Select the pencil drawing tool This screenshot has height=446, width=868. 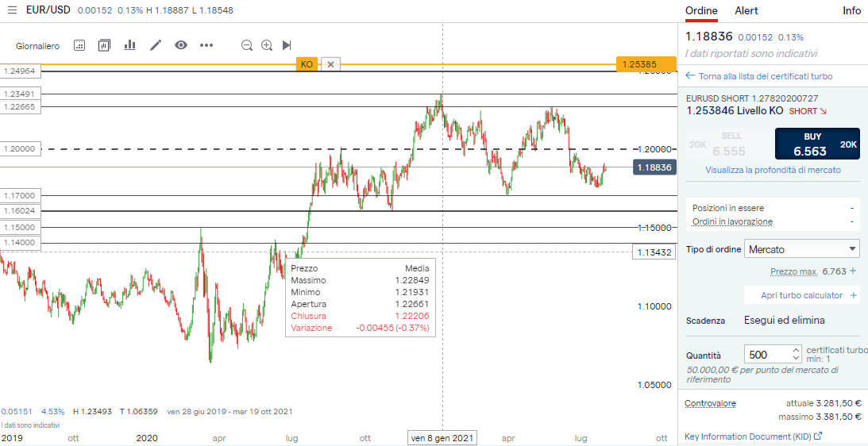click(156, 45)
